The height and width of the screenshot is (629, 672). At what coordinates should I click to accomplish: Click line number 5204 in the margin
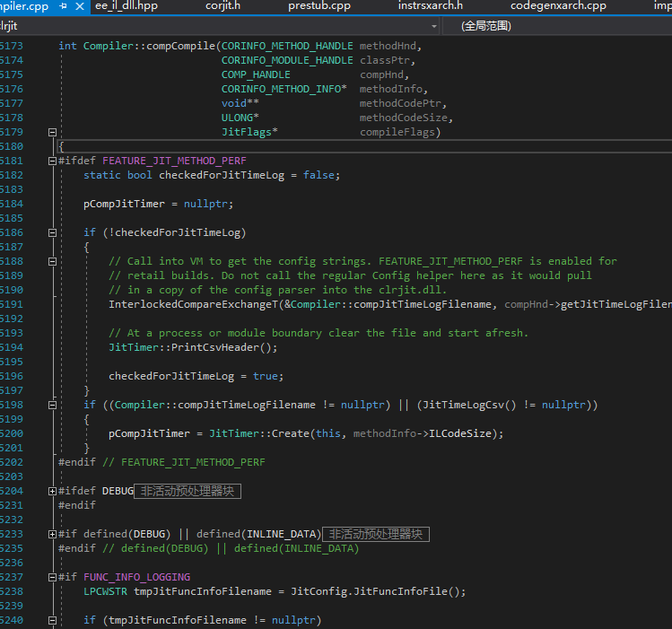(11, 491)
